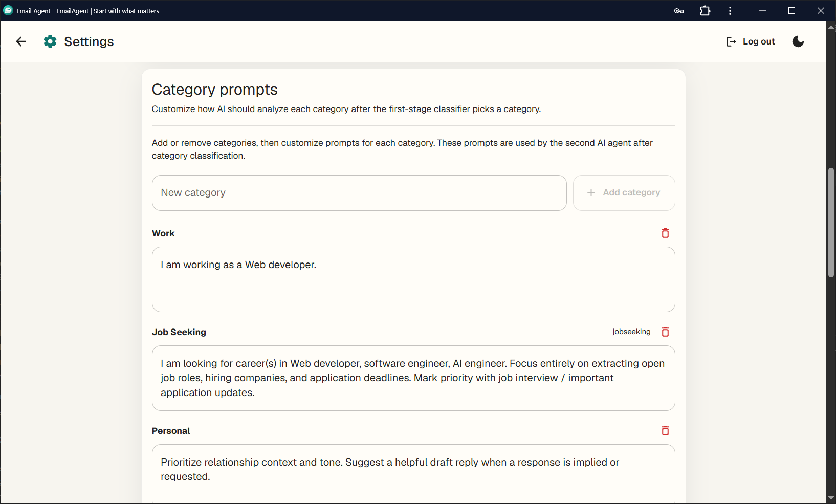836x504 pixels.
Task: Click the vertical scrollbar thumb
Action: coord(831,223)
